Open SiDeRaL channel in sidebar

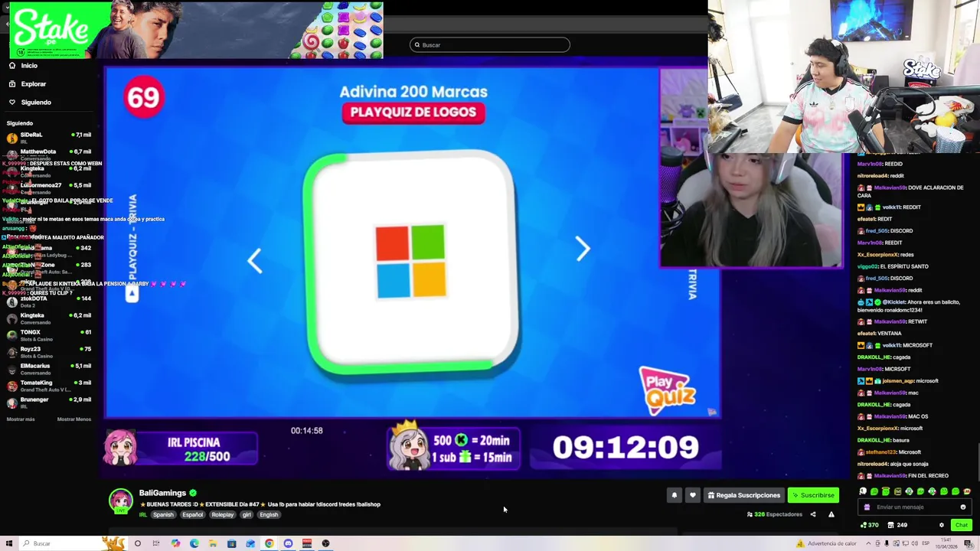(x=48, y=138)
